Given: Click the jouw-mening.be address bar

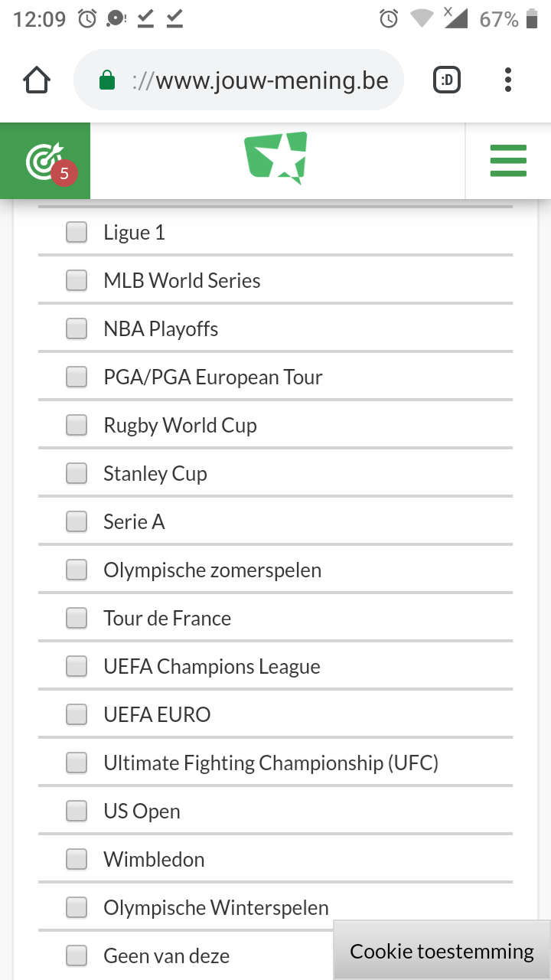Looking at the screenshot, I should 259,80.
